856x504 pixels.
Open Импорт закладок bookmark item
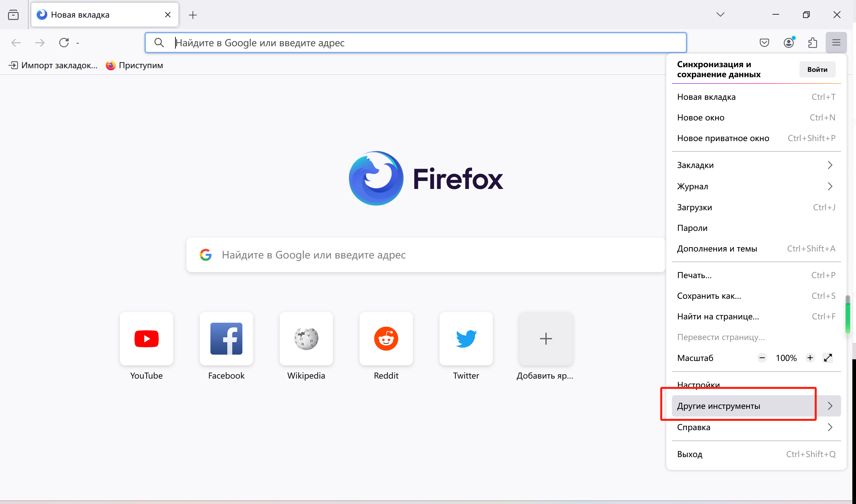(53, 65)
